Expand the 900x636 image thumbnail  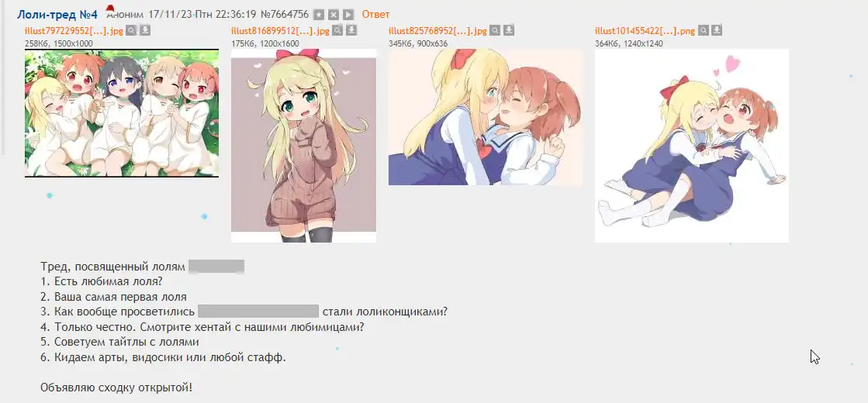[486, 117]
